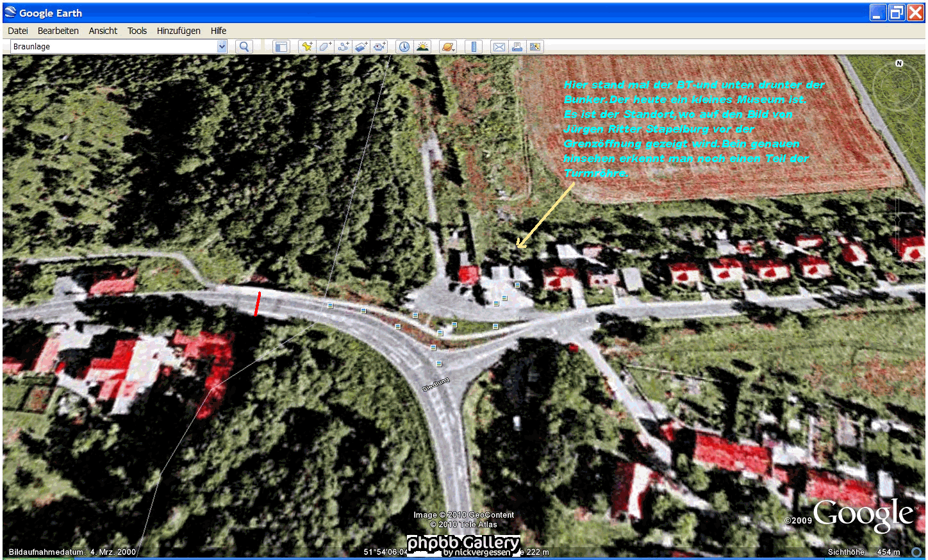The height and width of the screenshot is (560, 928).
Task: Toggle the sidebar panel
Action: [281, 47]
